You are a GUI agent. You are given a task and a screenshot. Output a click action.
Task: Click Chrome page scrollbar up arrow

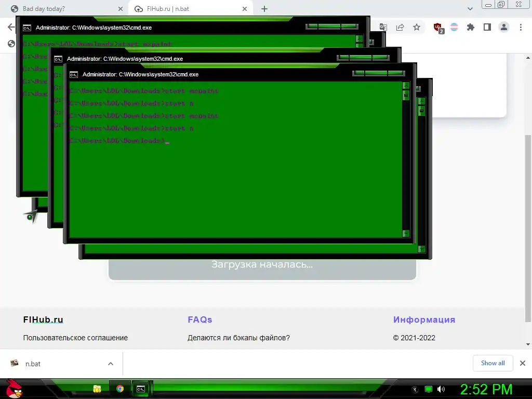[528, 58]
